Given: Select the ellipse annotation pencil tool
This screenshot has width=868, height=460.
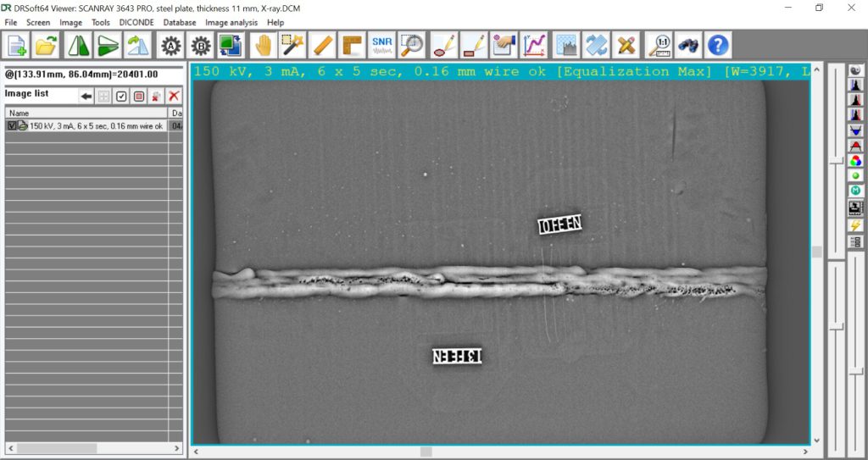Looking at the screenshot, I should pyautogui.click(x=444, y=46).
